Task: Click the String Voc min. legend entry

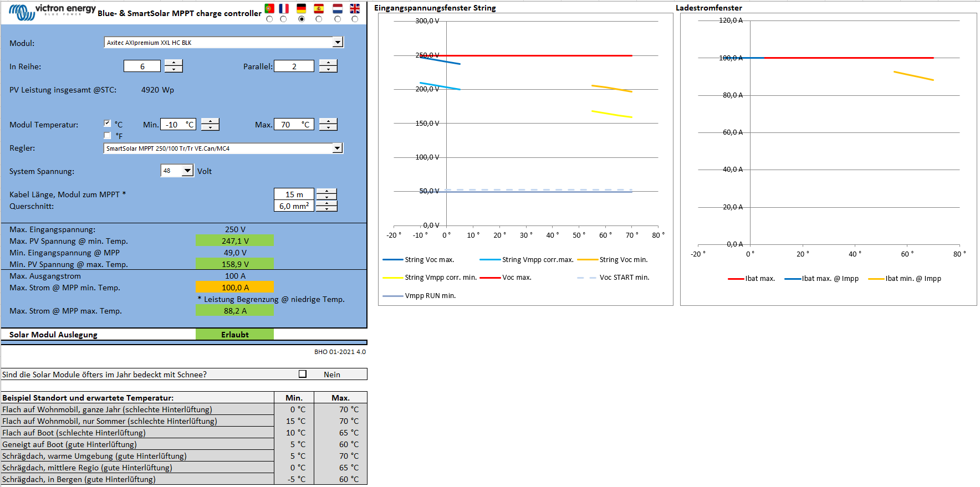Action: [x=612, y=259]
